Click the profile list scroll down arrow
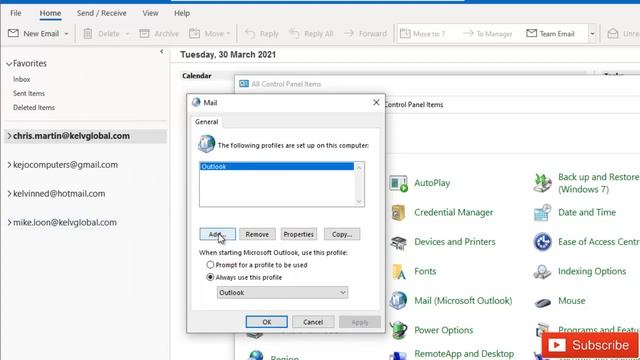The height and width of the screenshot is (360, 640). pos(359,201)
